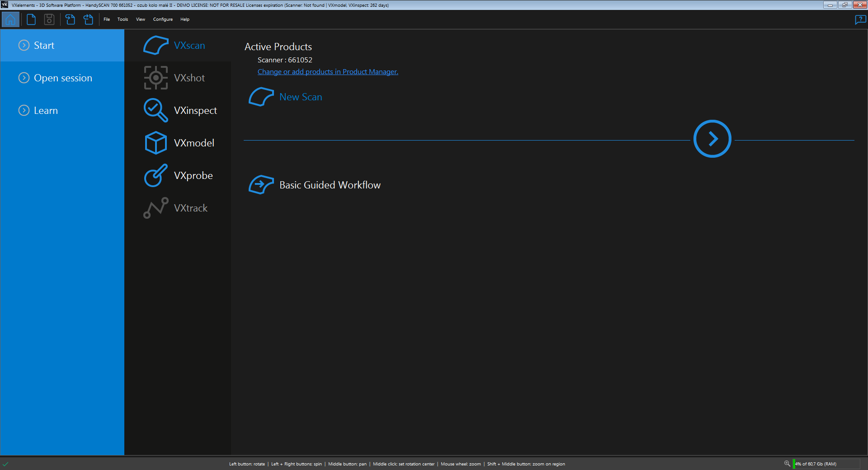Click the Product Manager link
Image resolution: width=868 pixels, height=470 pixels.
tap(327, 72)
